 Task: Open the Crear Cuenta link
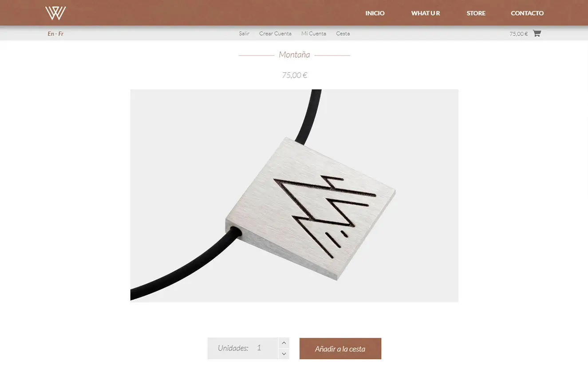(275, 34)
